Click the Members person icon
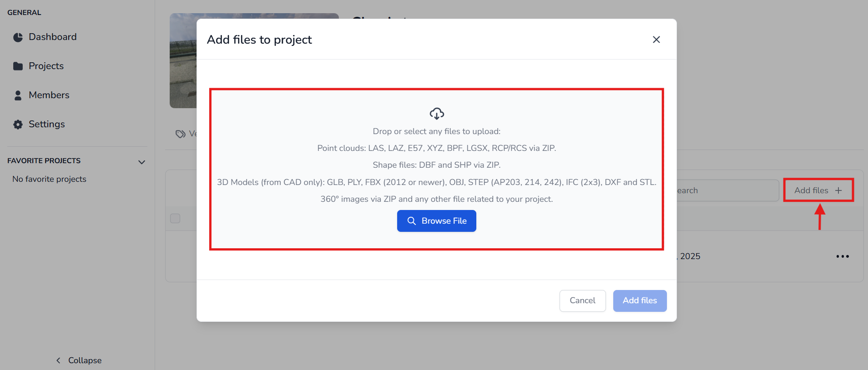This screenshot has height=370, width=868. coord(18,95)
